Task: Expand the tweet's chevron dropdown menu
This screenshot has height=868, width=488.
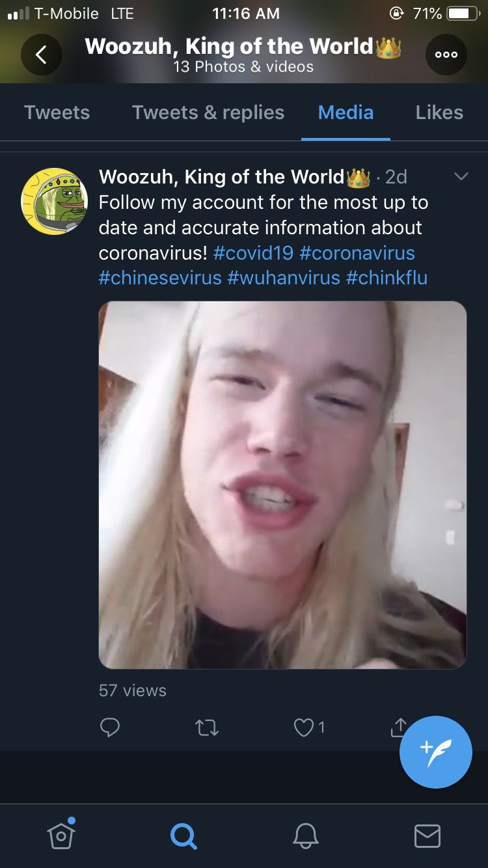Action: [x=461, y=176]
